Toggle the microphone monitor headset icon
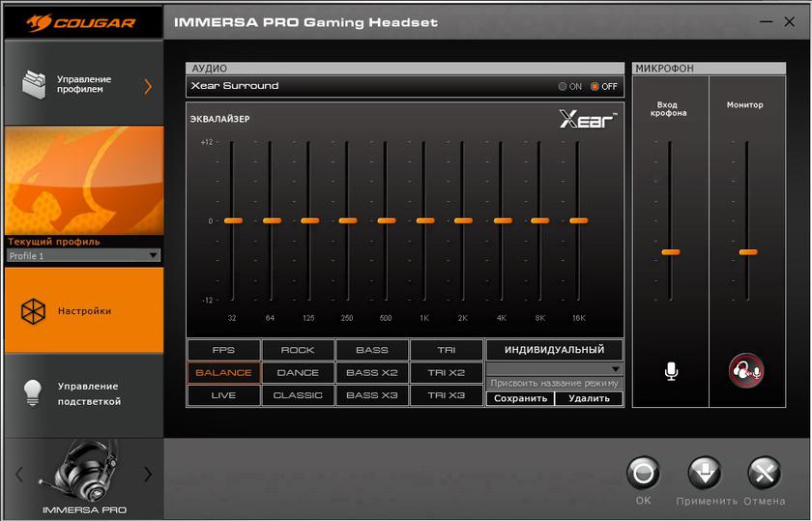The width and height of the screenshot is (812, 521). [x=746, y=371]
